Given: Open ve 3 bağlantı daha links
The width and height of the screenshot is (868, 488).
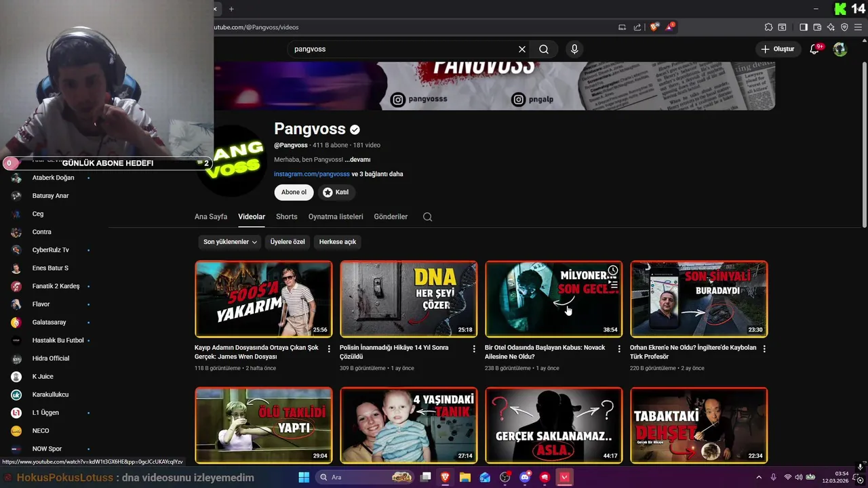Looking at the screenshot, I should click(x=378, y=174).
